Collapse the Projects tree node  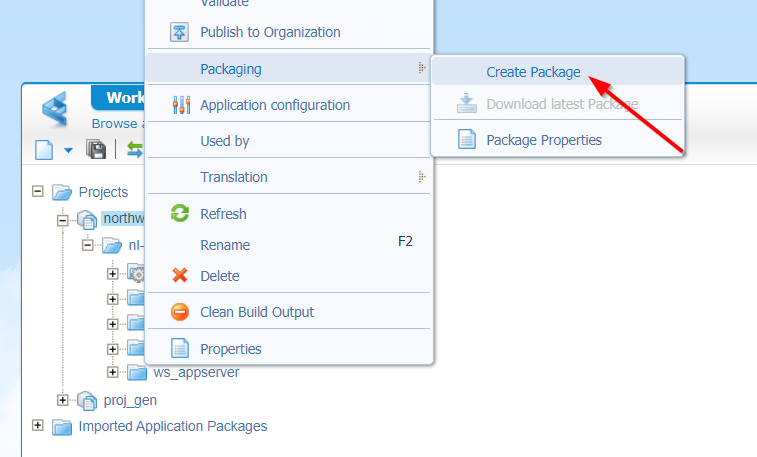click(x=39, y=191)
